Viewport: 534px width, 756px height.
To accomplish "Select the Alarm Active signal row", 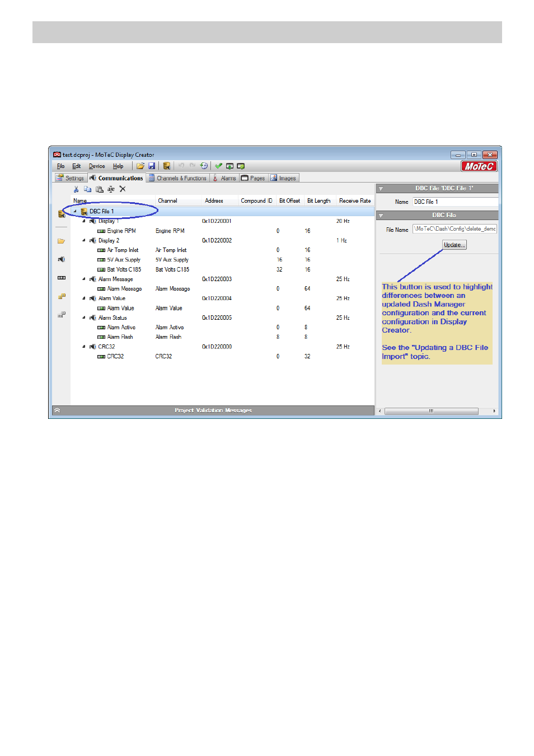I will pyautogui.click(x=222, y=328).
